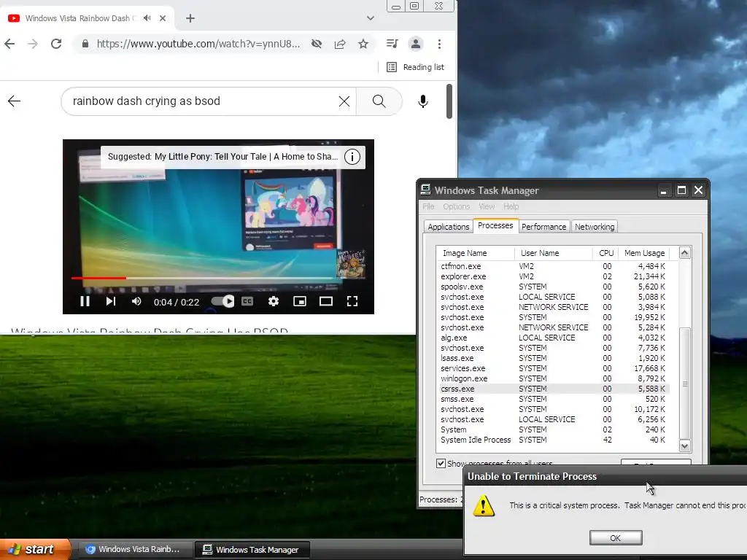Image resolution: width=747 pixels, height=560 pixels.
Task: Go forward in the browser
Action: coord(32,44)
